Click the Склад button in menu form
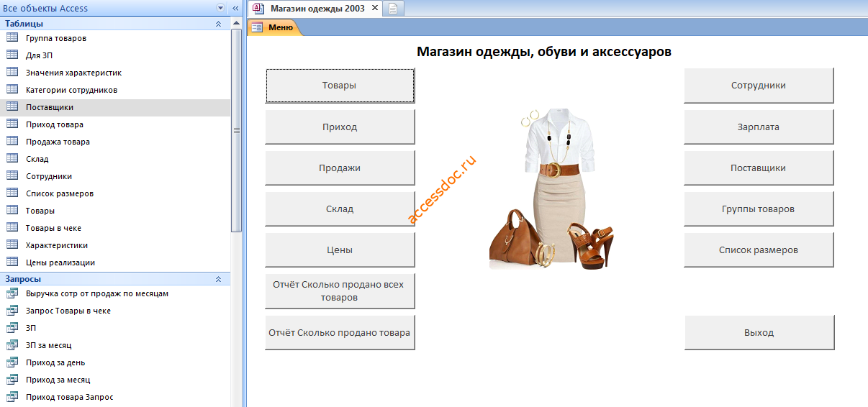Screen dimensions: 868x407 340,209
